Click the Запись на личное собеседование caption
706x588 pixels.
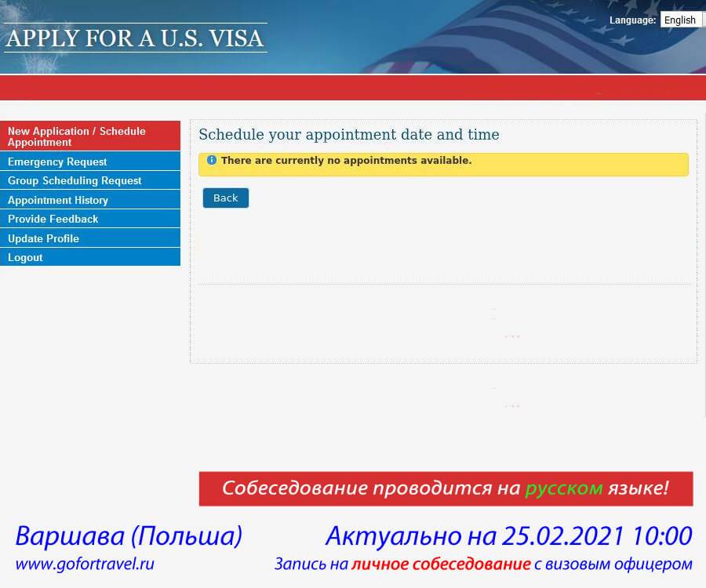click(483, 564)
